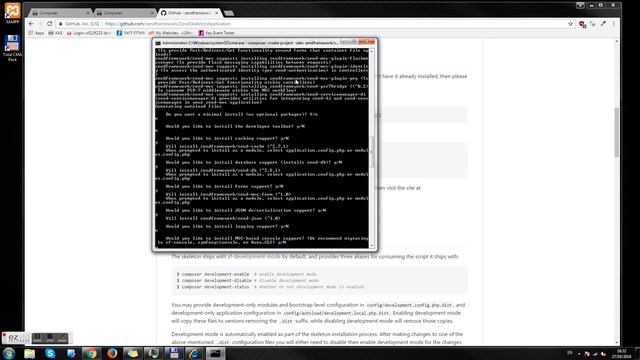Open Skype from the taskbar
This screenshot has height=360, width=640.
click(x=50, y=353)
